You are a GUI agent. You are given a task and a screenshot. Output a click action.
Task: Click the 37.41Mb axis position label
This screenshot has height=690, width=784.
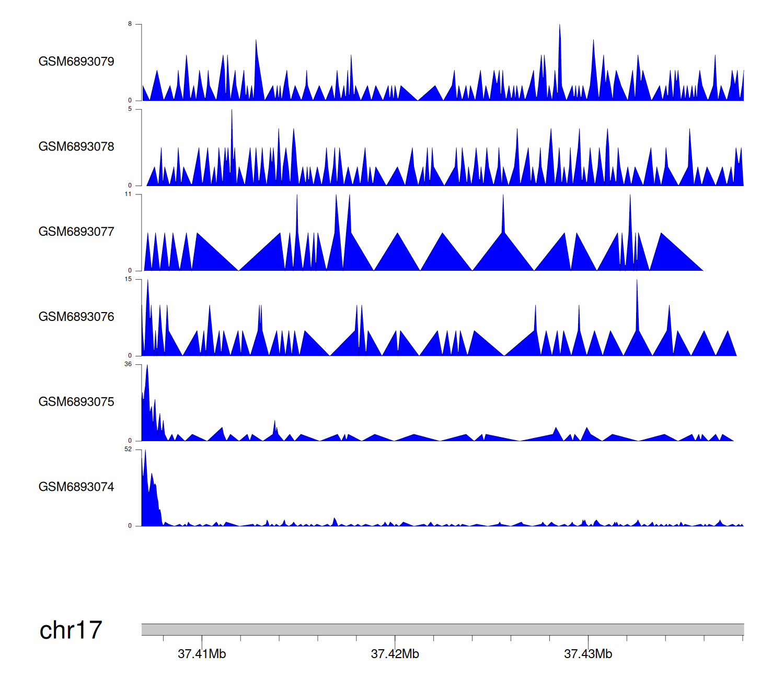click(x=202, y=654)
